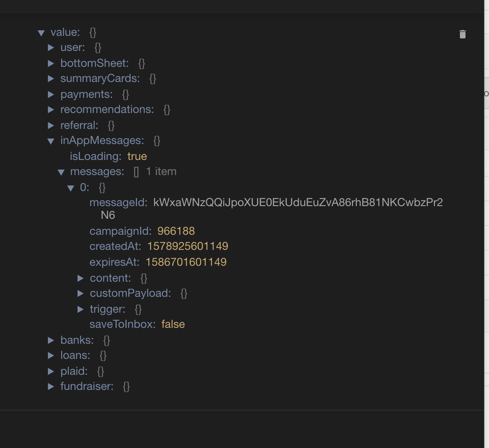489x448 pixels.
Task: Expand the loans node arrow
Action: (51, 355)
